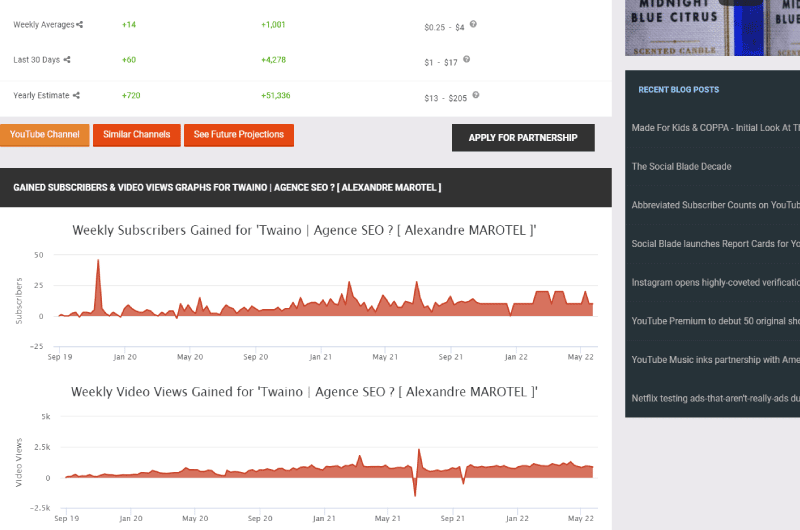Click the +60 last 30 days subscribers value
The width and height of the screenshot is (800, 530).
(x=129, y=60)
